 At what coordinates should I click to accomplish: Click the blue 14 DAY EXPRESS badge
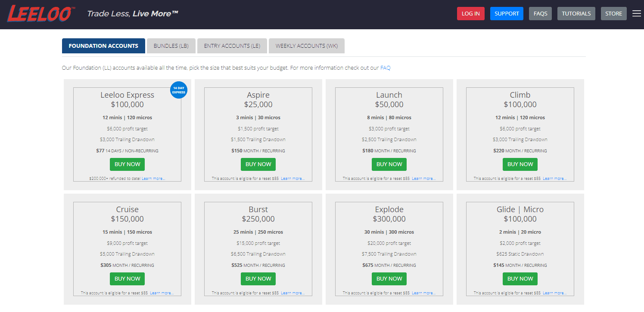[179, 90]
